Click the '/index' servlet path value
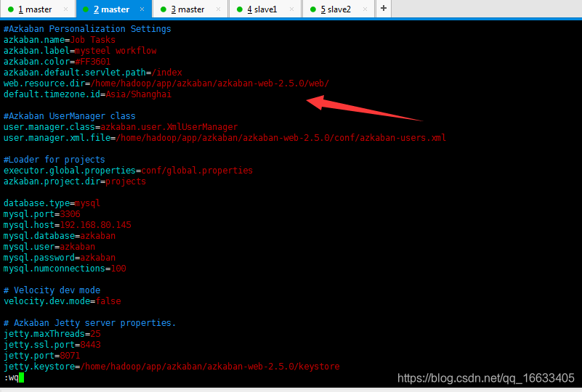Screen dimensions: 582x392 tap(166, 73)
